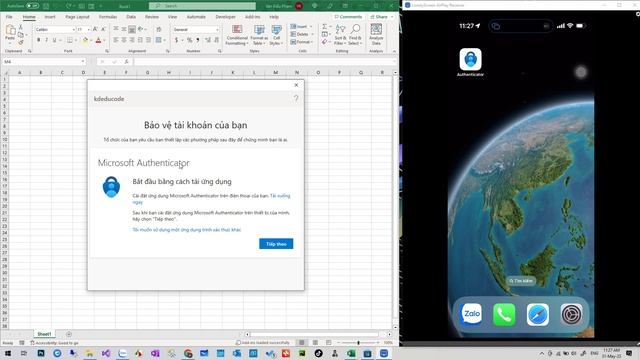The height and width of the screenshot is (360, 640).
Task: Switch to the Page Layout tab
Action: (77, 17)
